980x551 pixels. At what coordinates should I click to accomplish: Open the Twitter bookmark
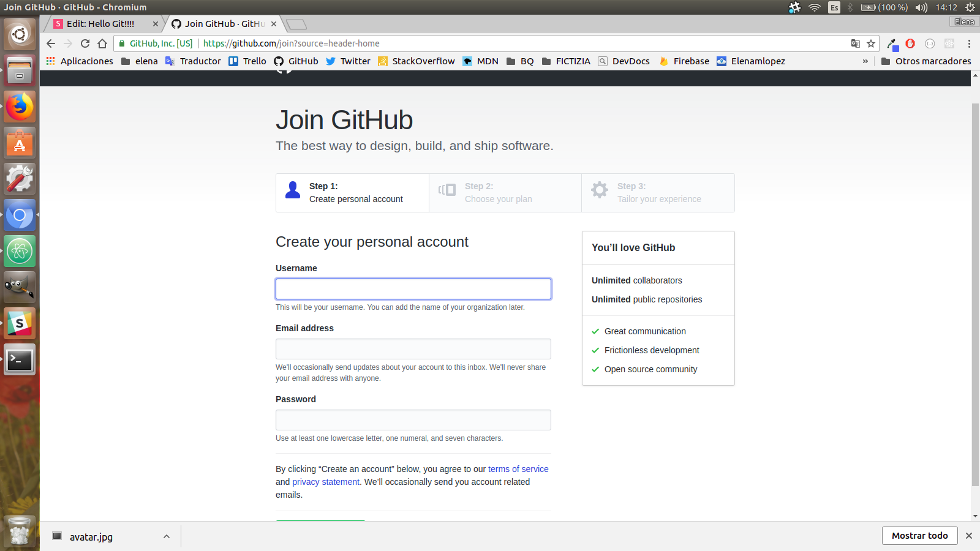[349, 61]
